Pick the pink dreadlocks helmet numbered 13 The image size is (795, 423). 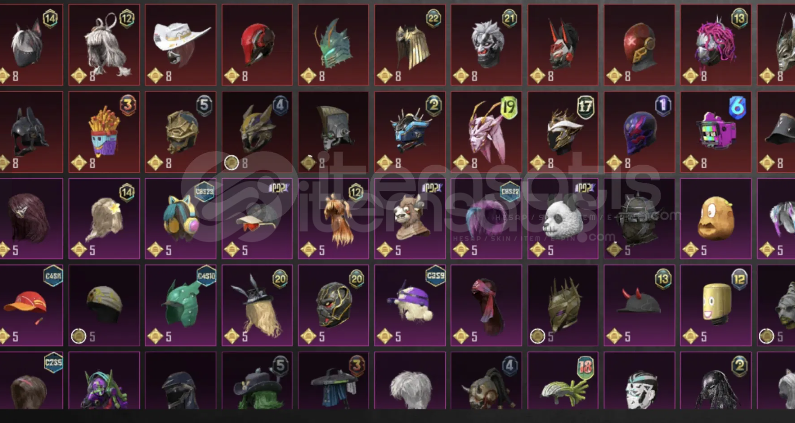pos(716,45)
